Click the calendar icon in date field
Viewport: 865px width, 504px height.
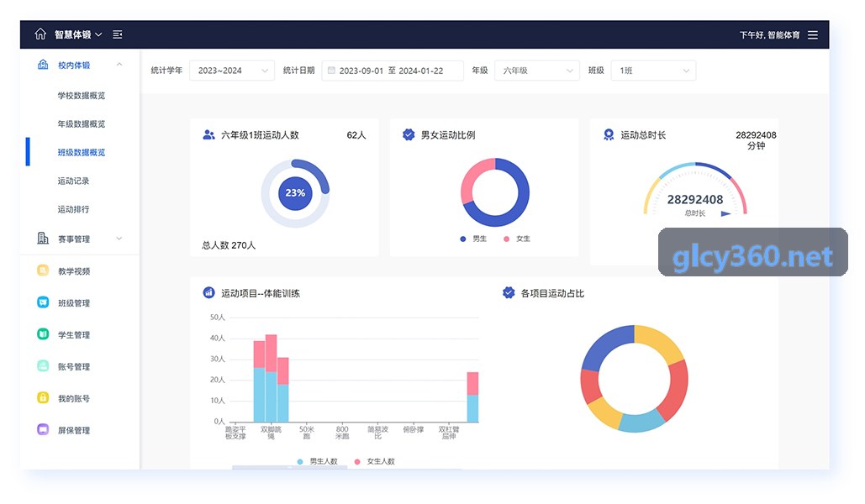pyautogui.click(x=331, y=70)
